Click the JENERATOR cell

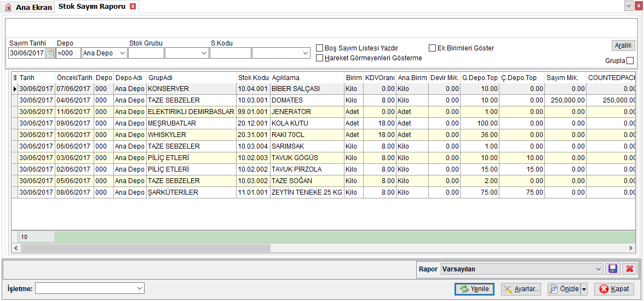coord(307,112)
